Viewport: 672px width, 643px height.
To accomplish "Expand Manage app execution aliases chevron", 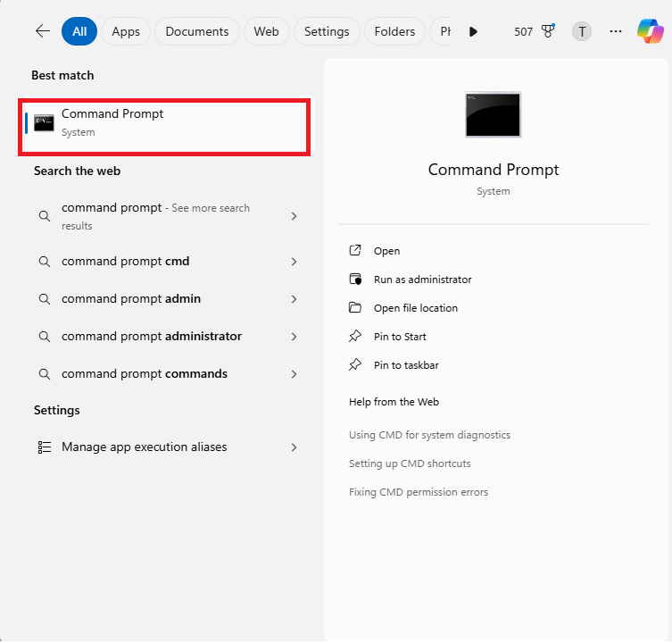I will pyautogui.click(x=294, y=447).
